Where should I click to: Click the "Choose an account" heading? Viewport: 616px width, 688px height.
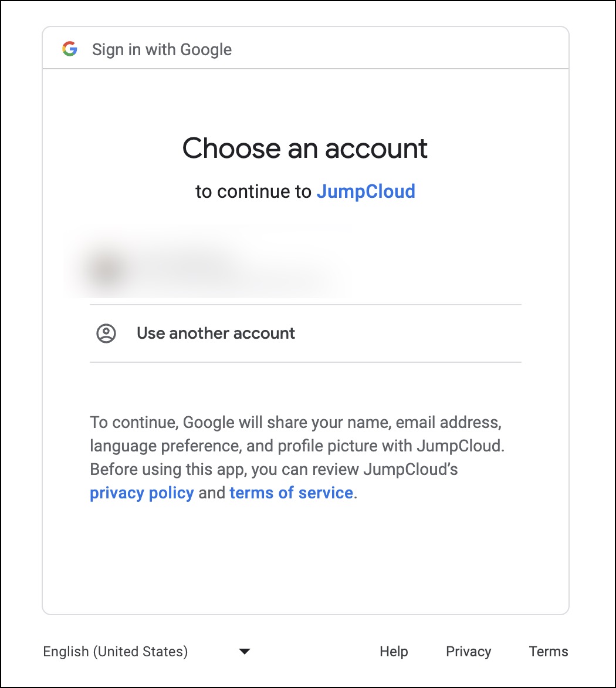(305, 149)
